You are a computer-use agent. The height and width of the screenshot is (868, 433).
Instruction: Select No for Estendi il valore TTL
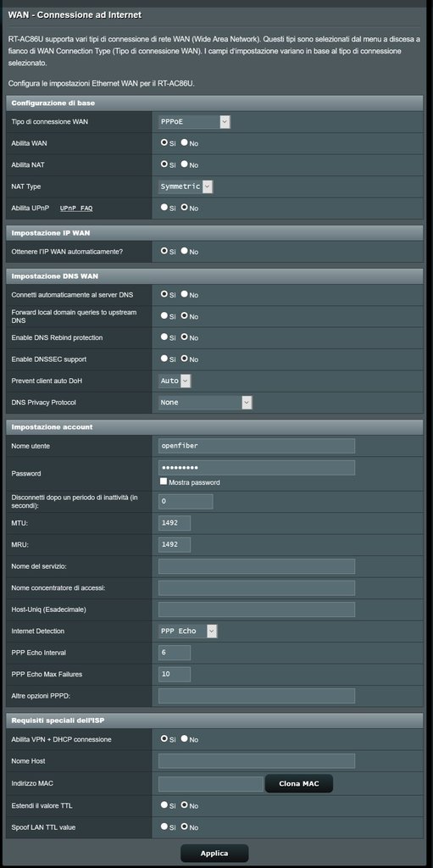[x=185, y=805]
